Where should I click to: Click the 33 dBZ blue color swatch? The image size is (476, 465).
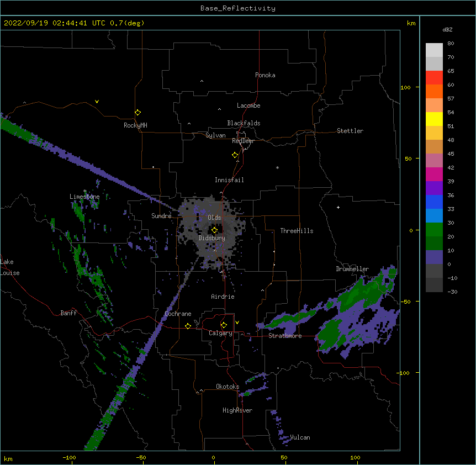(434, 215)
